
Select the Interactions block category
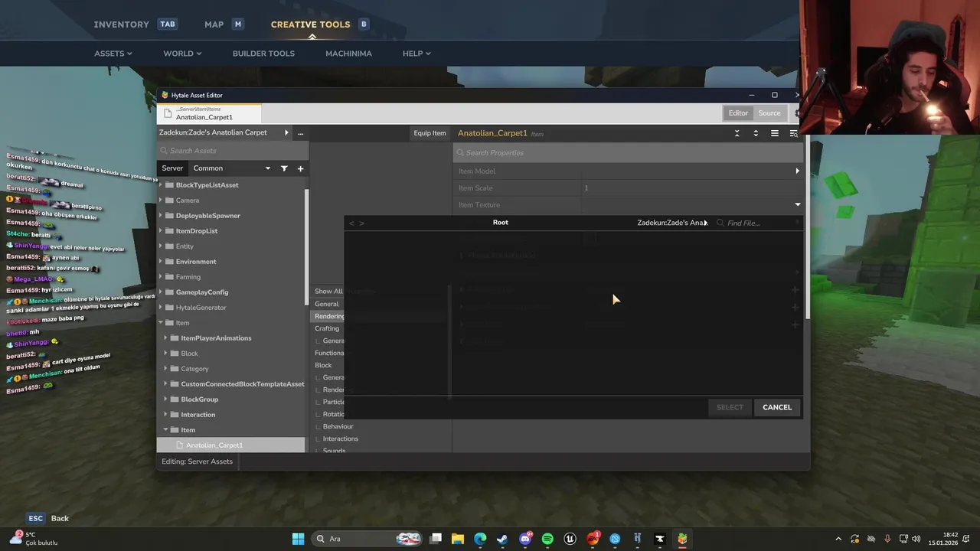pyautogui.click(x=341, y=439)
